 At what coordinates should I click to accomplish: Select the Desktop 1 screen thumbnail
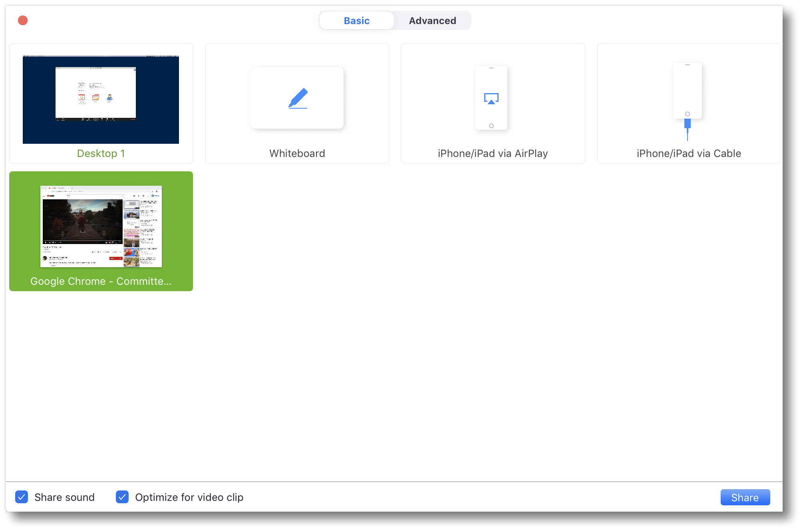[101, 100]
